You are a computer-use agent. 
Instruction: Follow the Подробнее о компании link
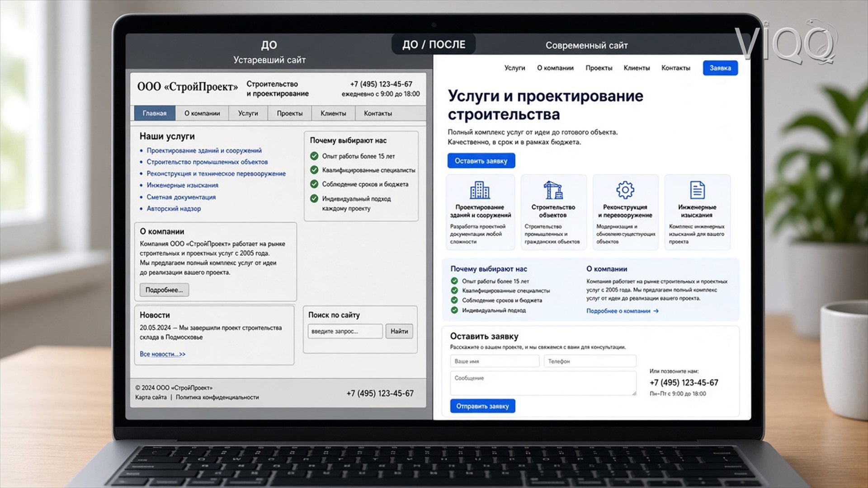(622, 311)
